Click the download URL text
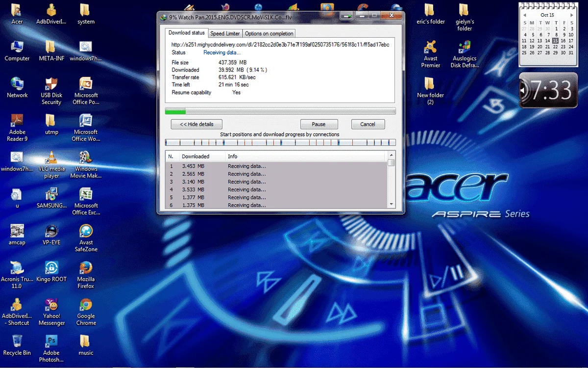 pyautogui.click(x=280, y=45)
